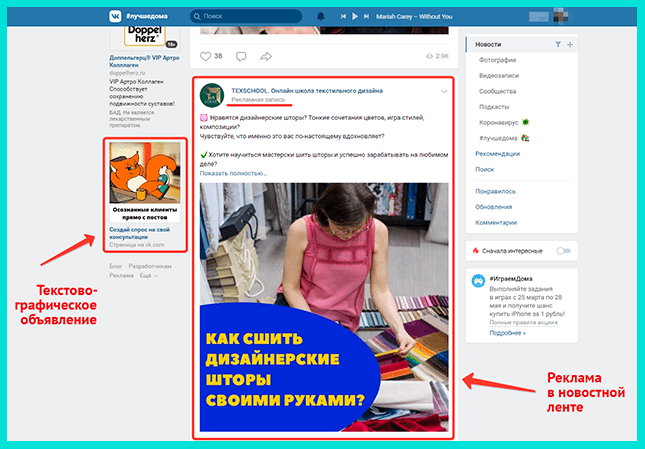Open the Видеозаписи news filter
The height and width of the screenshot is (449, 645).
tap(499, 76)
